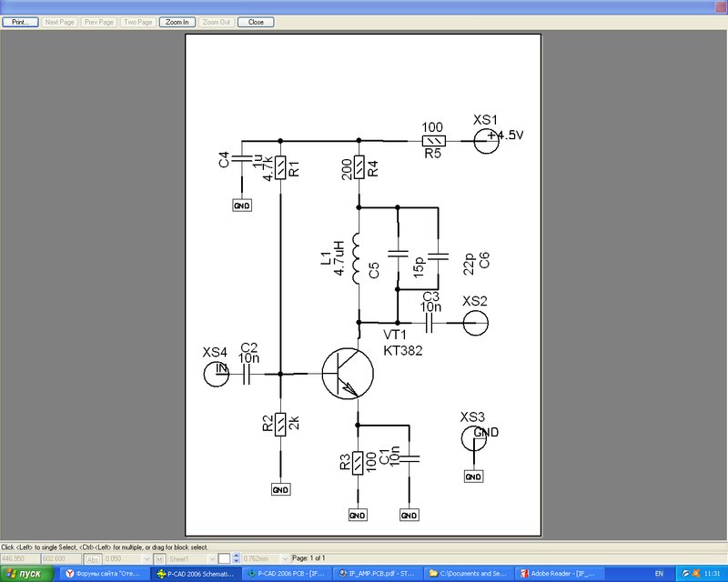728x582 pixels.
Task: Open the Sheet1 sheet dropdown
Action: [212, 558]
